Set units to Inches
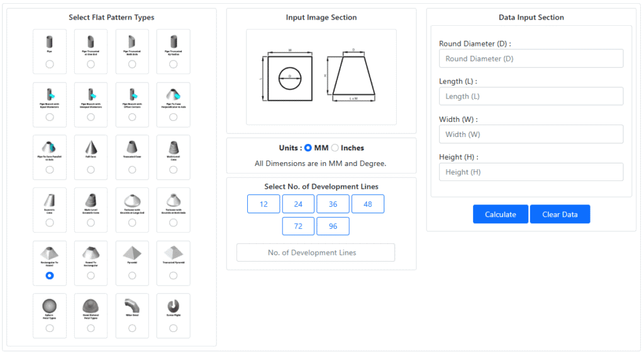Image resolution: width=644 pixels, height=354 pixels. click(x=335, y=148)
